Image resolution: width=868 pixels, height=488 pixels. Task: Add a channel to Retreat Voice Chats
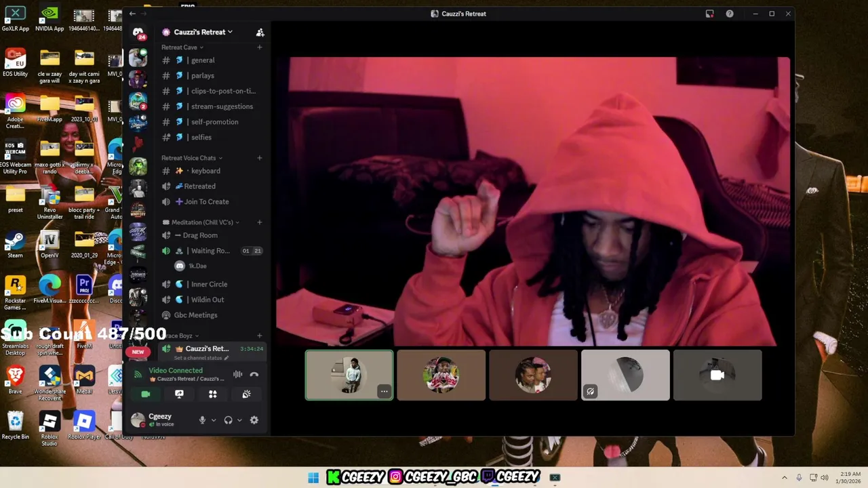point(260,158)
